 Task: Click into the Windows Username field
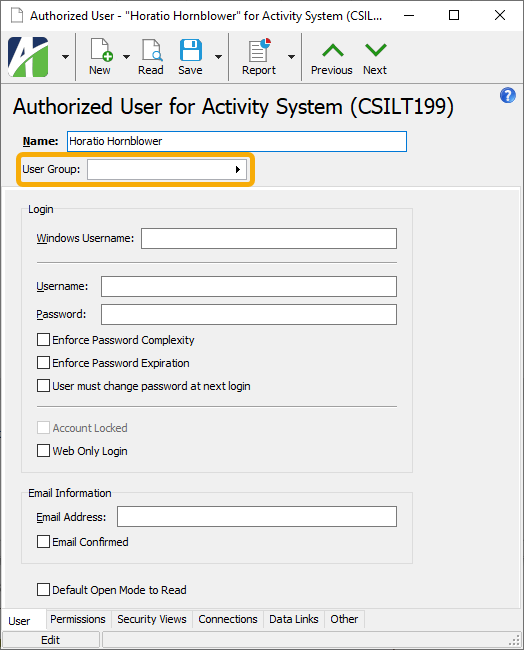269,238
